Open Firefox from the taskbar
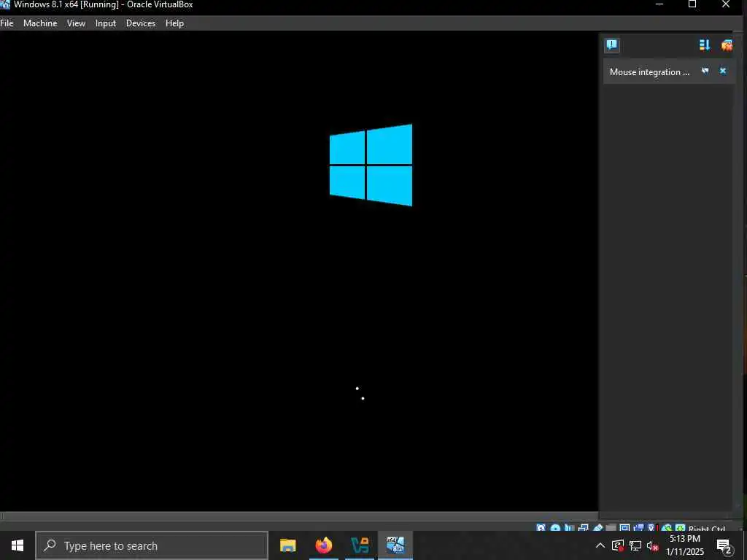This screenshot has height=560, width=747. (323, 545)
